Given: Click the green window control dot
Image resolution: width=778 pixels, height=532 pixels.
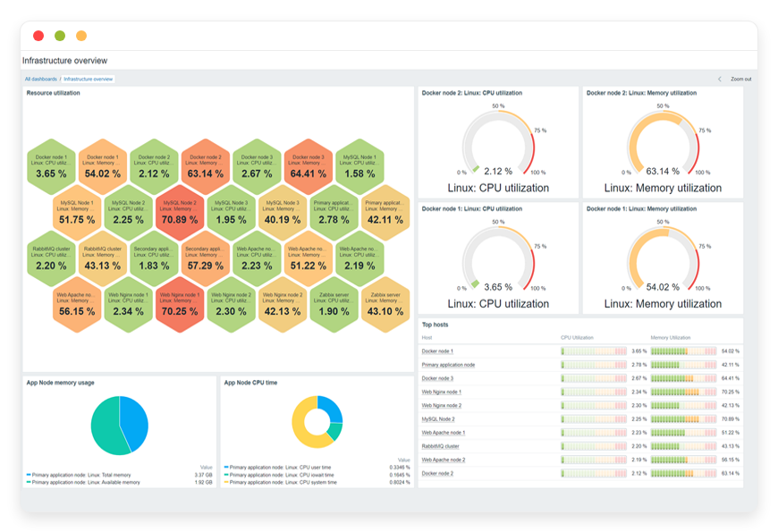Looking at the screenshot, I should pyautogui.click(x=60, y=36).
